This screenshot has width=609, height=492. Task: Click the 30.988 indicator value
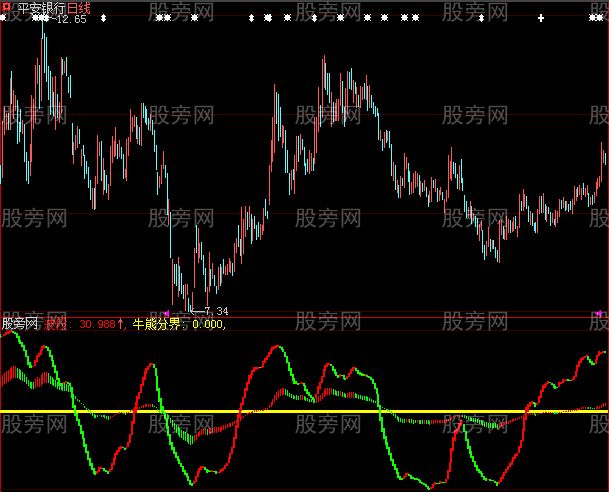coord(98,324)
